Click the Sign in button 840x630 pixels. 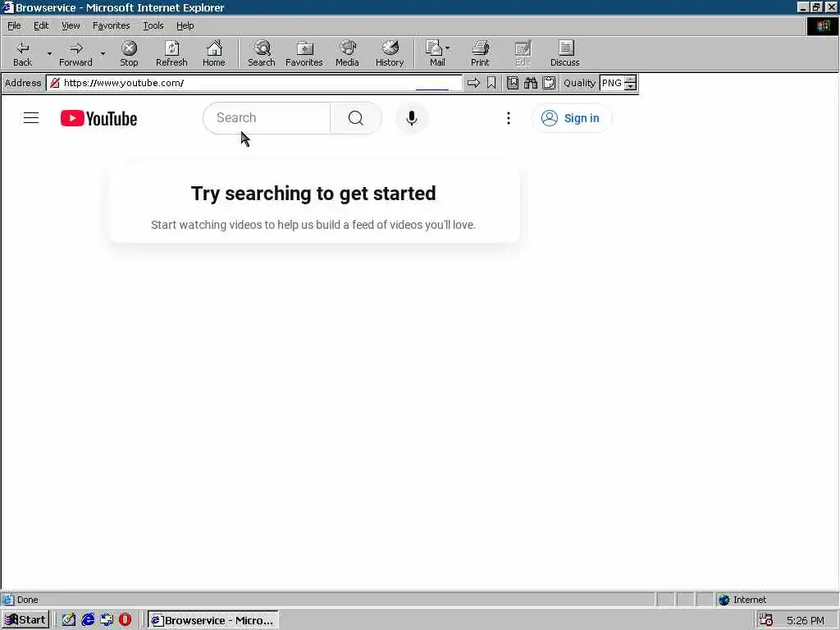571,118
